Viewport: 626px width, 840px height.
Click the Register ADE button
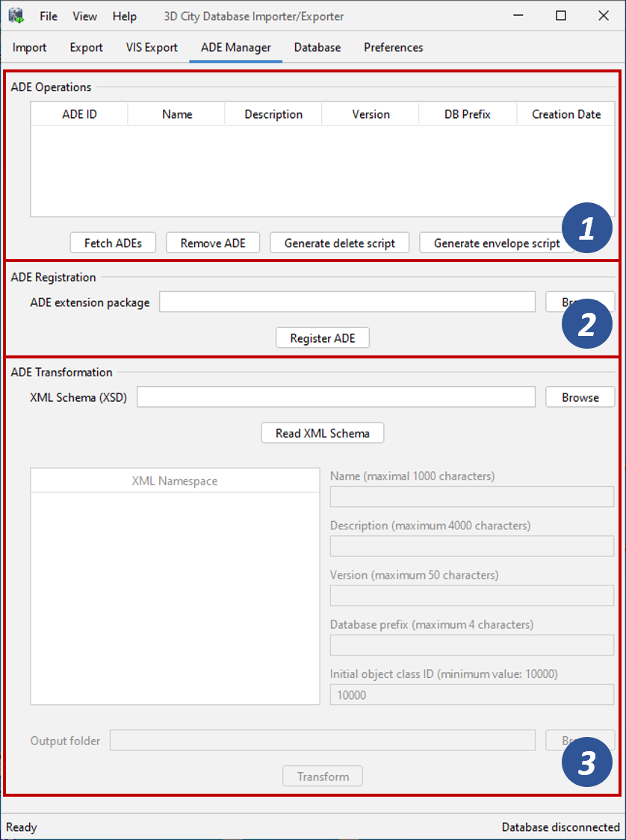(x=323, y=338)
